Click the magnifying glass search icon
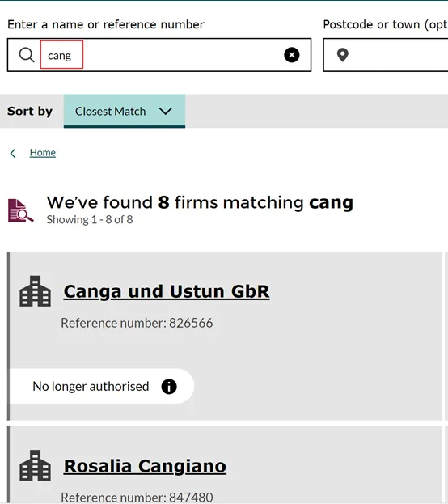Image resolution: width=448 pixels, height=504 pixels. click(x=27, y=55)
